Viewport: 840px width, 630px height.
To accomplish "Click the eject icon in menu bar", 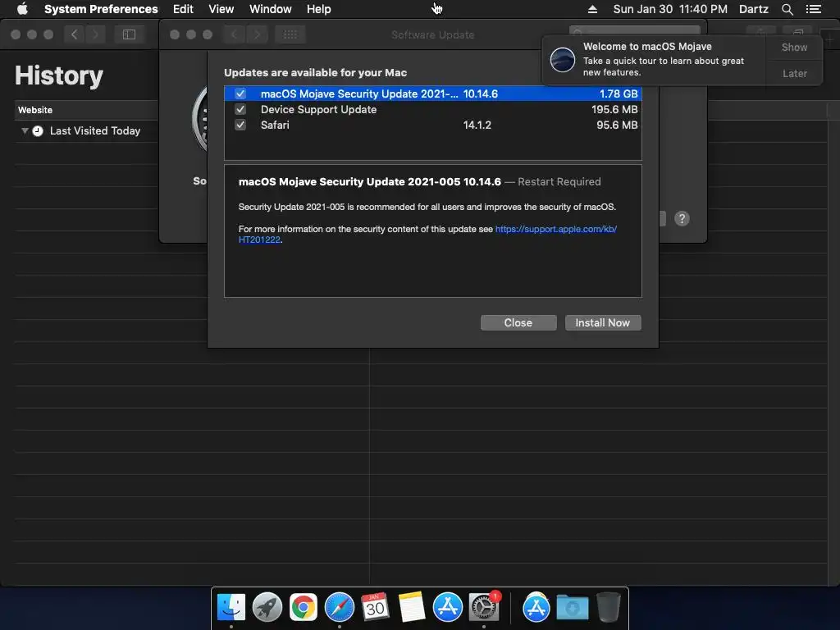I will point(592,9).
